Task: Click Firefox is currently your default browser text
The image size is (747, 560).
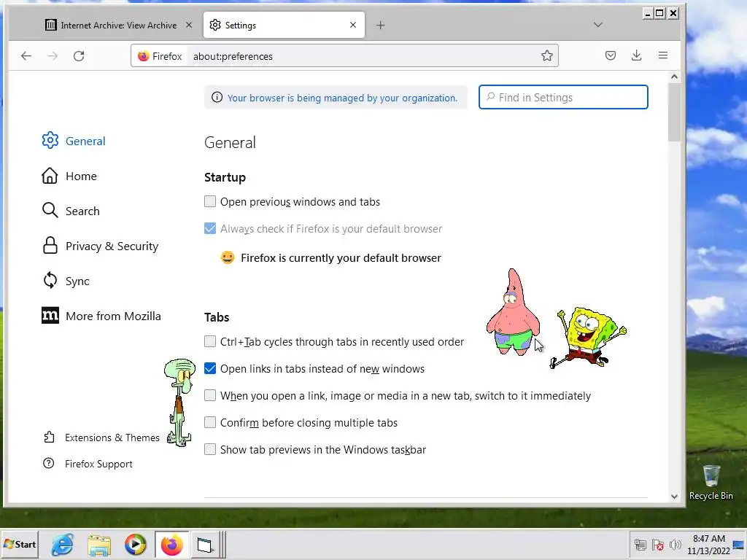Action: (x=341, y=257)
